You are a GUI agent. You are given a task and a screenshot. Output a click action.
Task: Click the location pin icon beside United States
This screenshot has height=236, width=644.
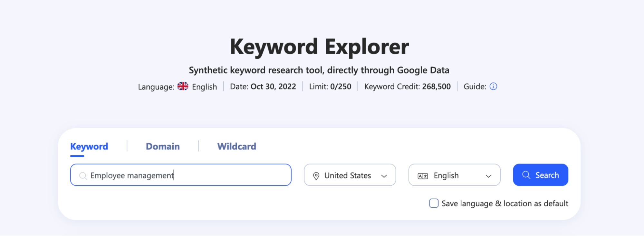point(316,176)
